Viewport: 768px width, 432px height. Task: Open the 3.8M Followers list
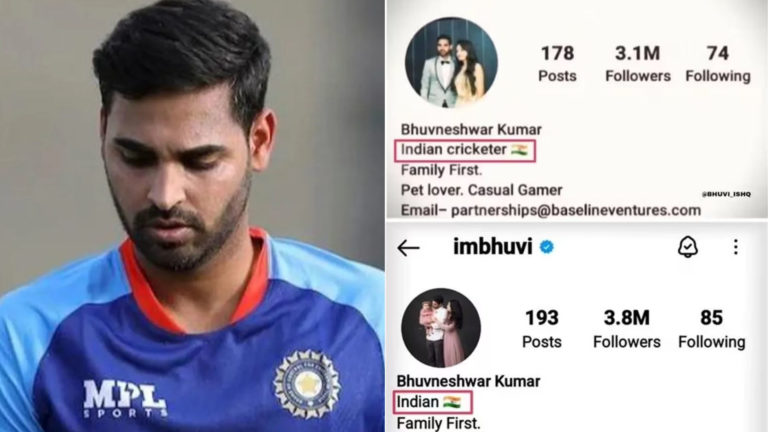click(626, 329)
